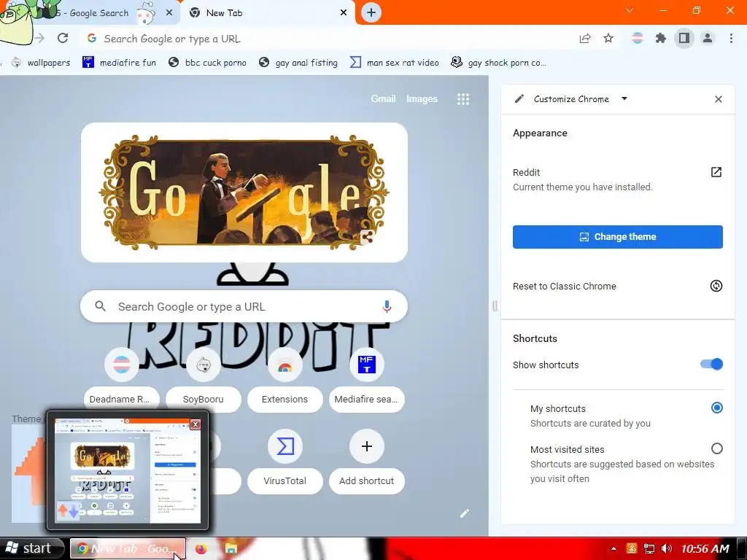This screenshot has height=560, width=747.
Task: Open the Images link
Action: coord(422,98)
